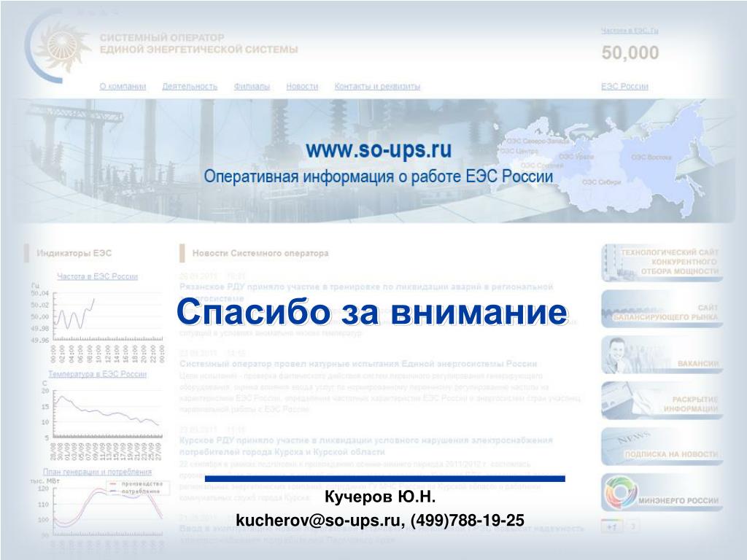
Task: Open Контакты и реквизиты menu item
Action: pos(377,87)
